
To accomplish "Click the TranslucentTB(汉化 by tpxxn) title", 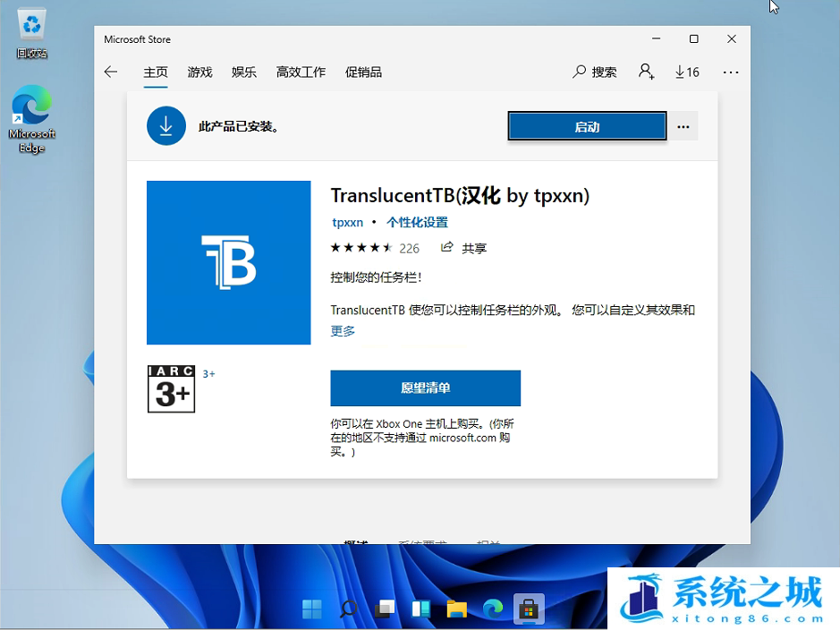I will point(460,196).
